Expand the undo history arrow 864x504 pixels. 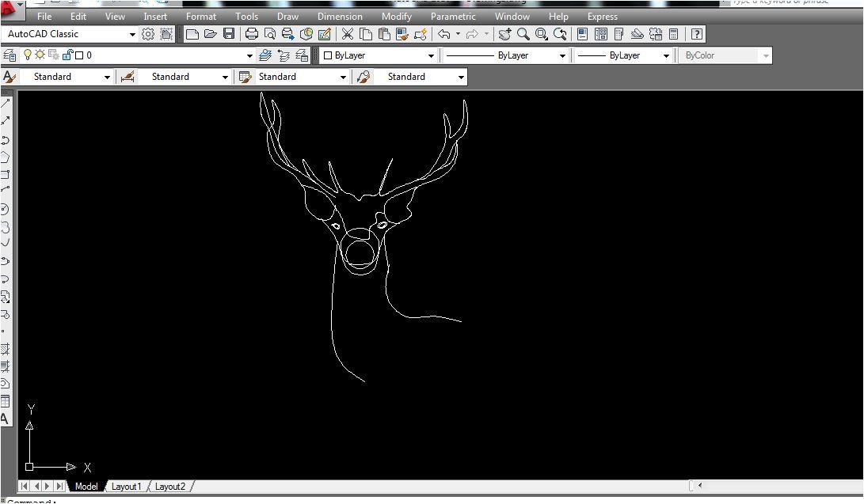pyautogui.click(x=458, y=34)
